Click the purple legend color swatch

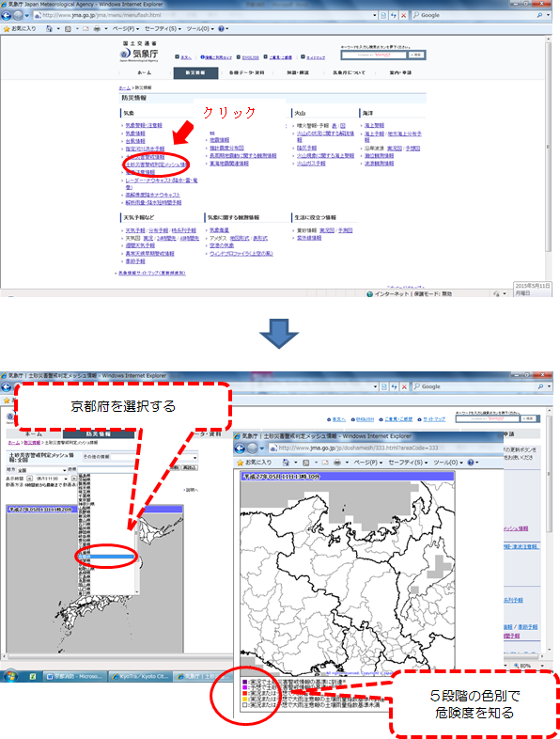coord(245,682)
